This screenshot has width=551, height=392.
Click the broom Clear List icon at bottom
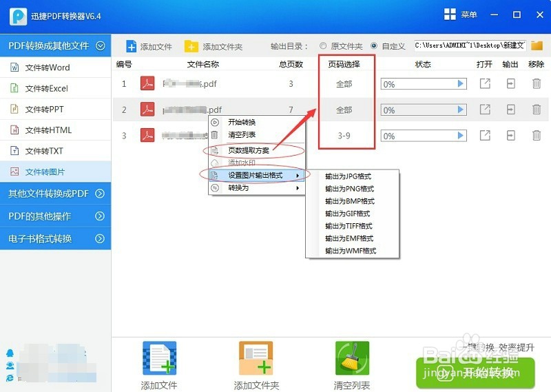click(x=352, y=358)
